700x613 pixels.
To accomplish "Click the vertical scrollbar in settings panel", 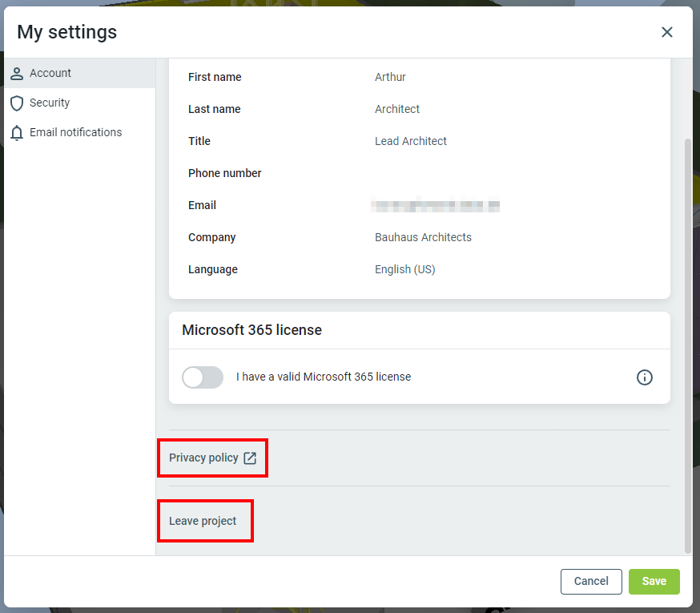I will (687, 345).
